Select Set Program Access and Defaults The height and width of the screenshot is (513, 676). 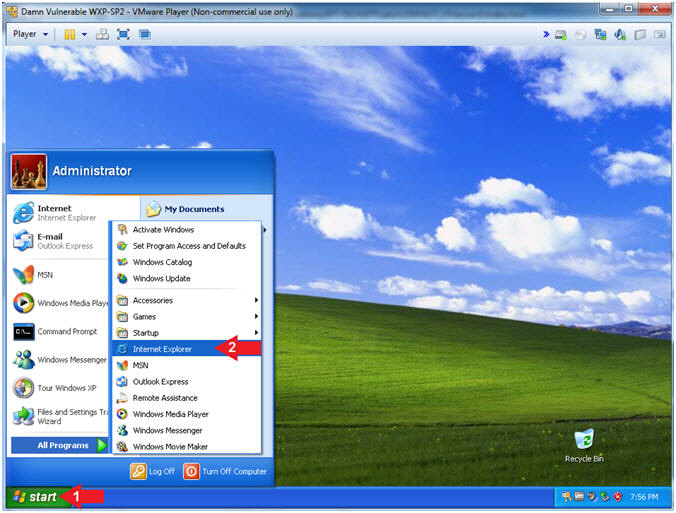tap(187, 246)
